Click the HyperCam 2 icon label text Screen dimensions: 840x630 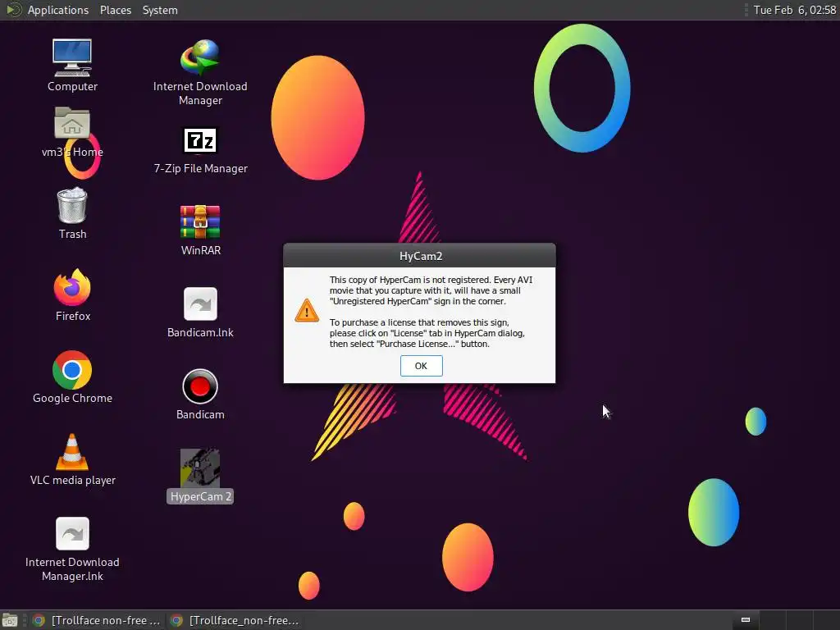pyautogui.click(x=200, y=496)
